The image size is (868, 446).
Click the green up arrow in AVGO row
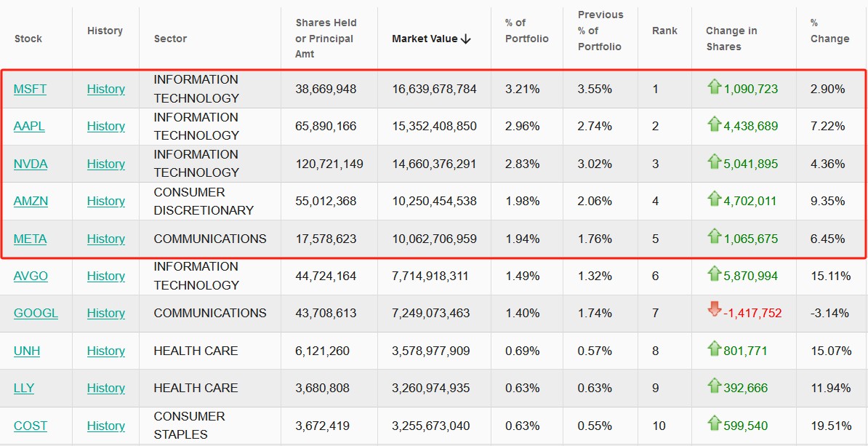(x=714, y=274)
